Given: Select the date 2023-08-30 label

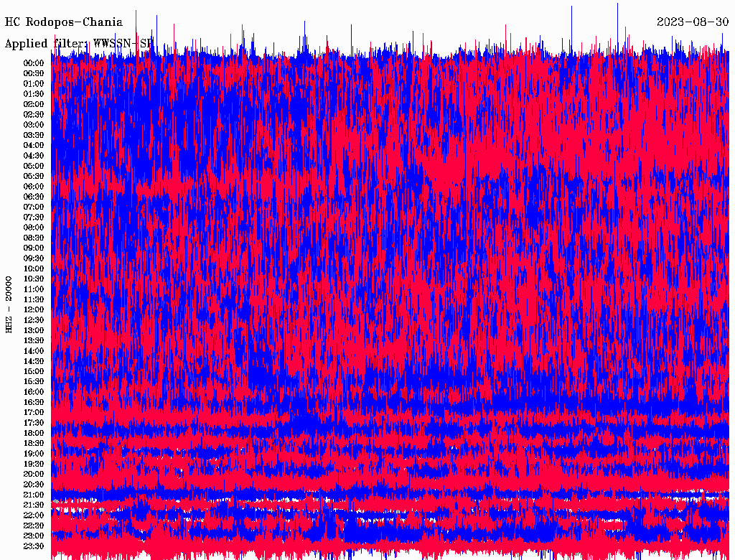Looking at the screenshot, I should click(x=693, y=22).
